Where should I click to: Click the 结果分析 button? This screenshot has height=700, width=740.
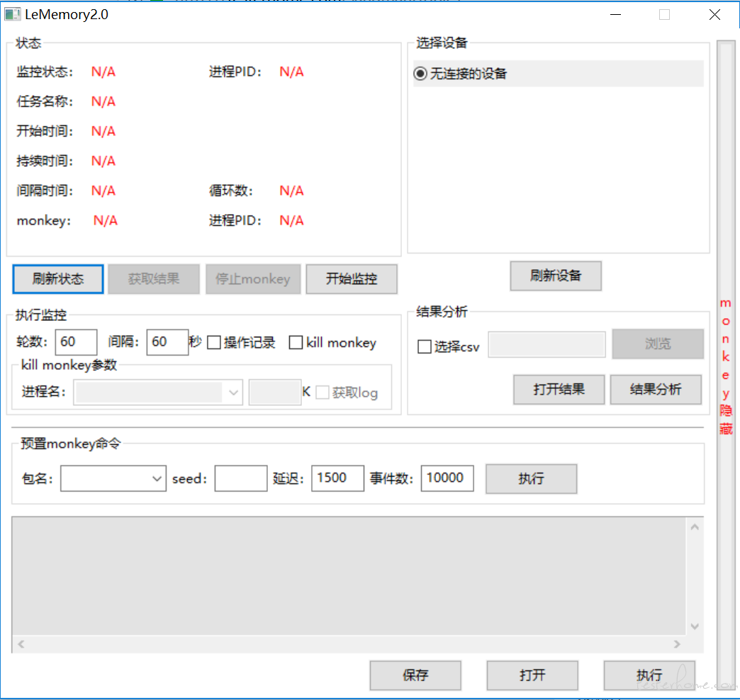[x=656, y=390]
